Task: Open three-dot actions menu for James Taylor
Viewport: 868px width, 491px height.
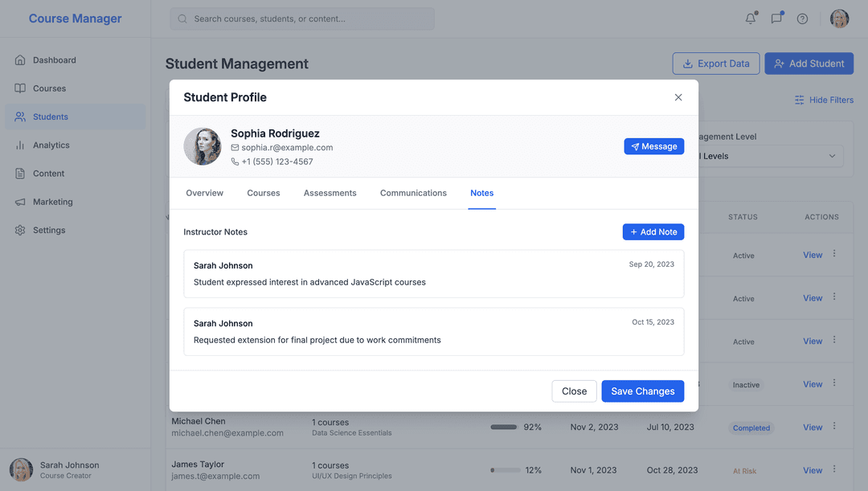Action: [x=834, y=469]
